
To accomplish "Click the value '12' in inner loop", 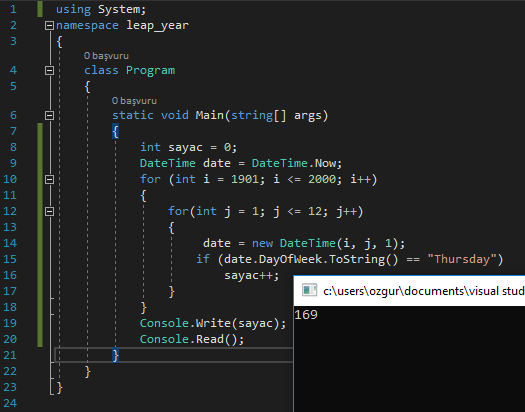I will pyautogui.click(x=315, y=212).
